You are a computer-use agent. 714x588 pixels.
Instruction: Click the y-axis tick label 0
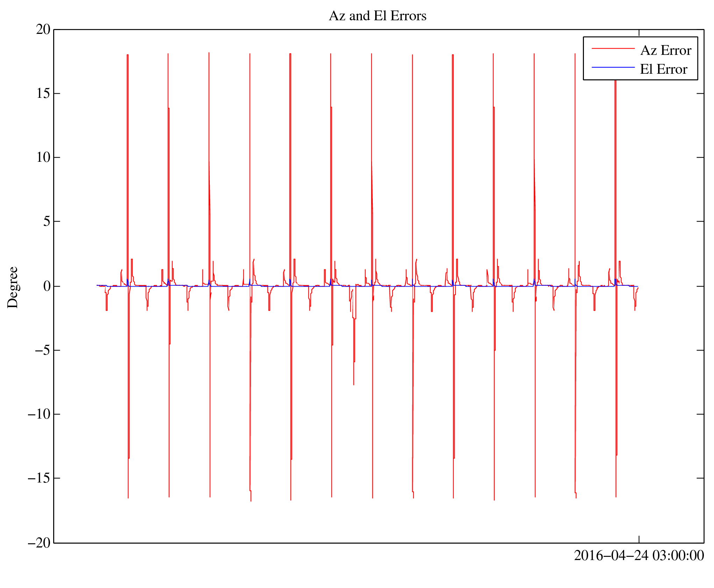pyautogui.click(x=47, y=286)
